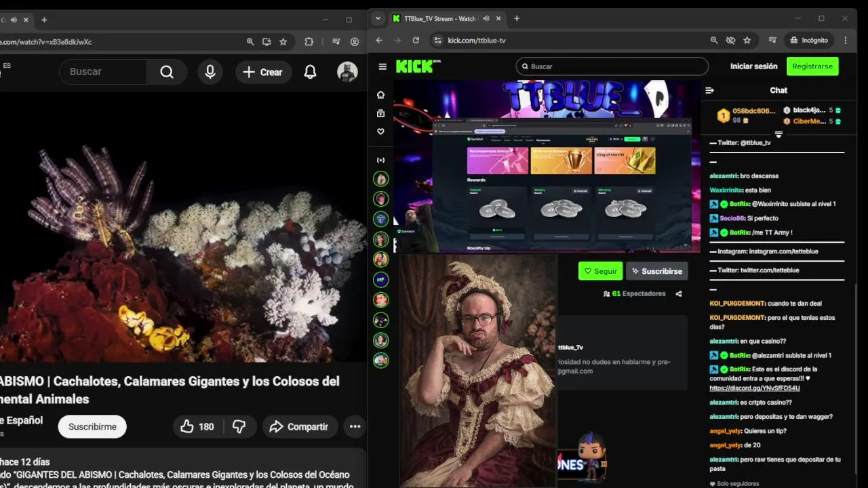Open the zoom indicator in YouTube address bar

[x=250, y=42]
